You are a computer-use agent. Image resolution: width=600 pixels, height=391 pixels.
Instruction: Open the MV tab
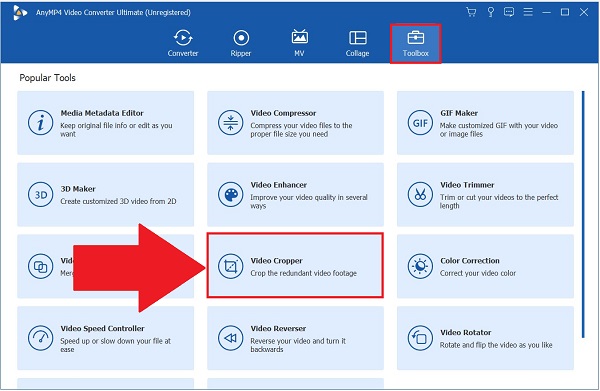[x=299, y=43]
